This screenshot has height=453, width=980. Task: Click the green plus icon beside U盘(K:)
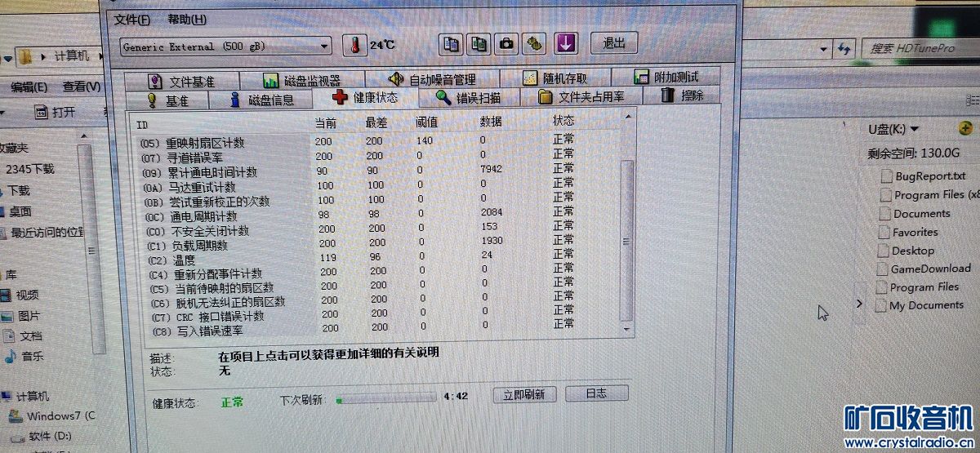[x=965, y=128]
